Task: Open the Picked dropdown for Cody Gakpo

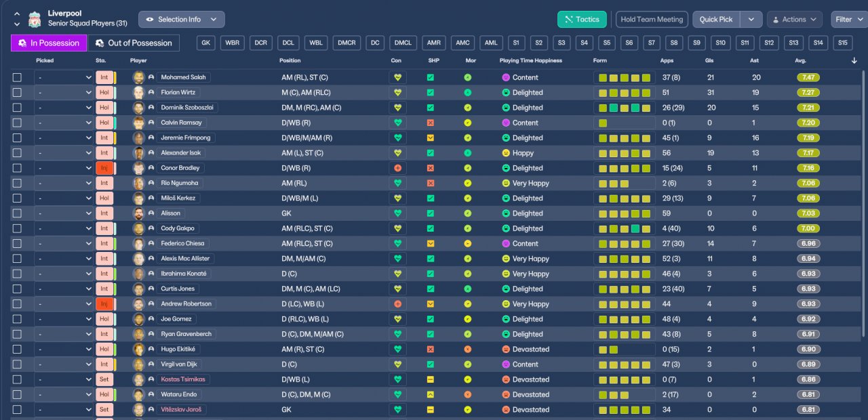Action: pyautogui.click(x=64, y=228)
